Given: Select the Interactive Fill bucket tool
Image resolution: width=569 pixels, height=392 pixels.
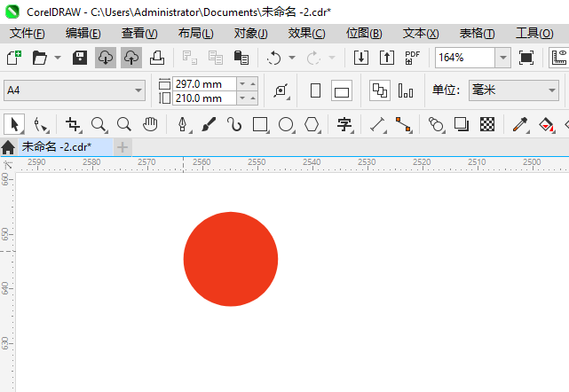Looking at the screenshot, I should pos(547,125).
